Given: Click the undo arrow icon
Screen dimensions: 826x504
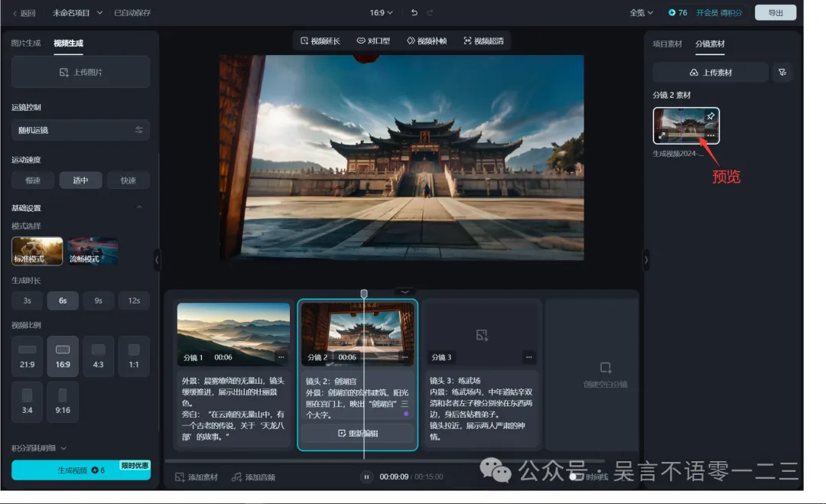Looking at the screenshot, I should coord(414,13).
